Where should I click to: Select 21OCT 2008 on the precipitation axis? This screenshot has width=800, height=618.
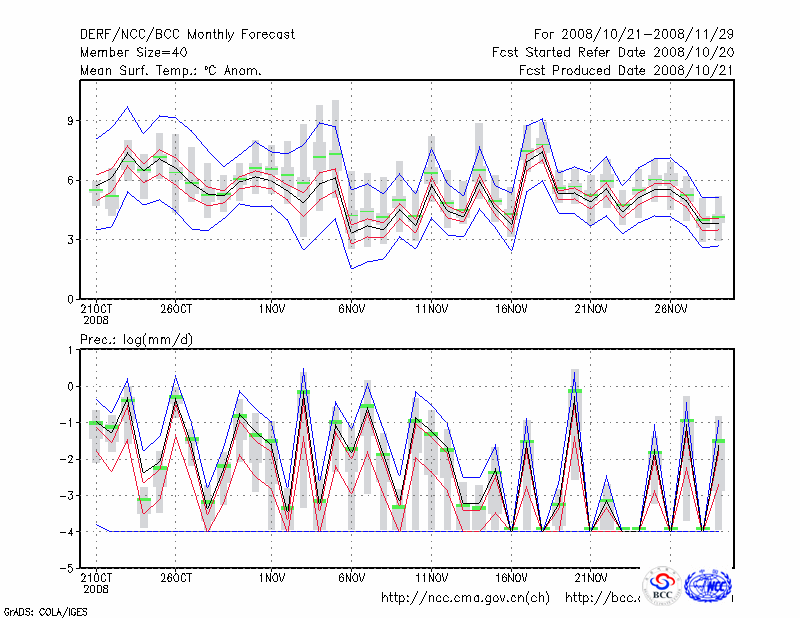(96, 583)
